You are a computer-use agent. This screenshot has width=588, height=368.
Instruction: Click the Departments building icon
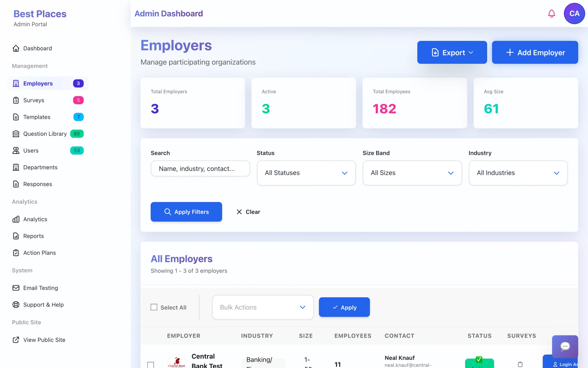coord(16,168)
